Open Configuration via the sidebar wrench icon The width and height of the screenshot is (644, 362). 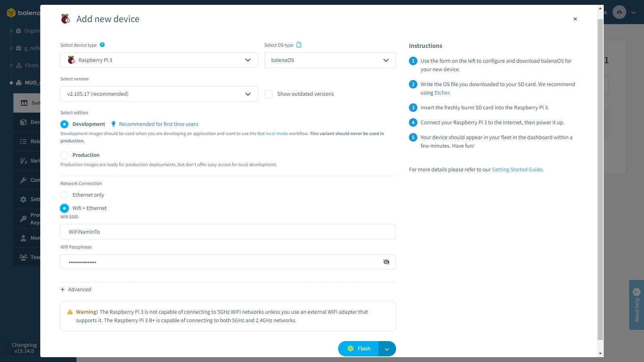(23, 180)
